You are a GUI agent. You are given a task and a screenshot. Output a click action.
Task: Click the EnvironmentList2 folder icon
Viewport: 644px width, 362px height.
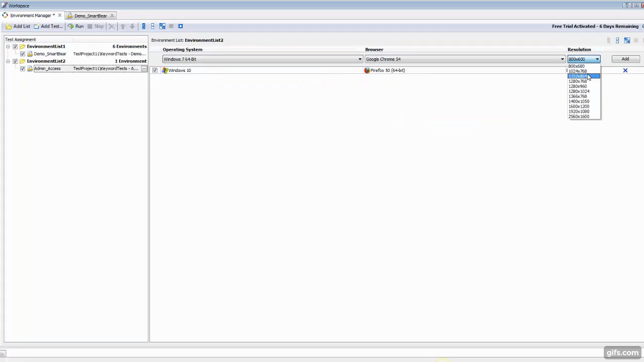point(23,61)
